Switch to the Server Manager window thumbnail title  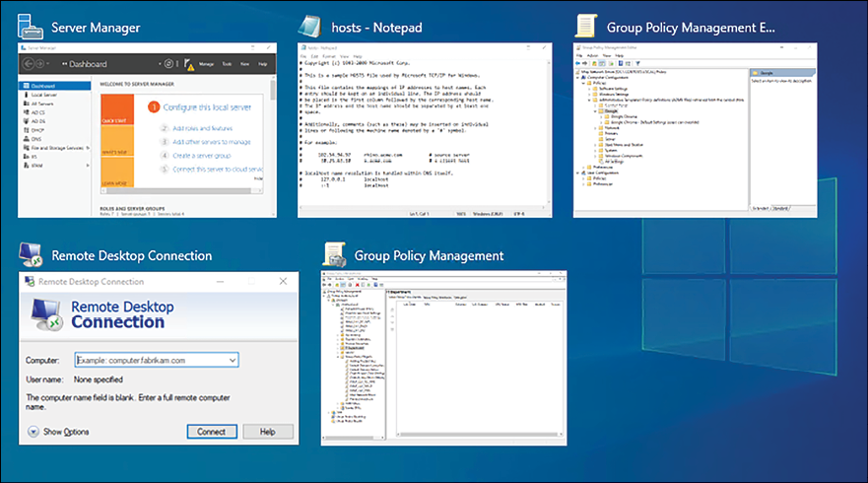pos(96,28)
